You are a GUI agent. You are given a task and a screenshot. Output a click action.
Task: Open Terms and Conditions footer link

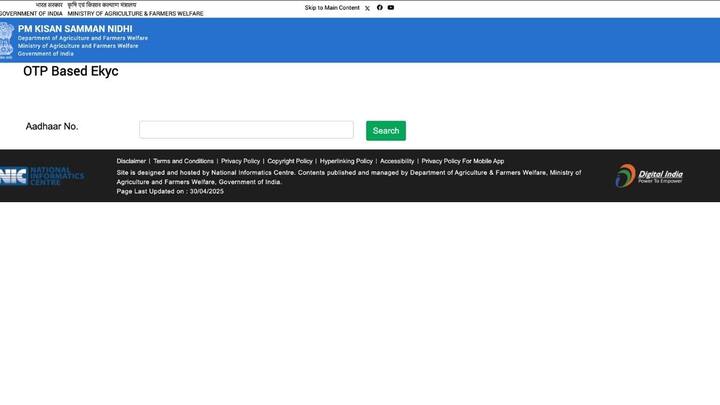(183, 161)
